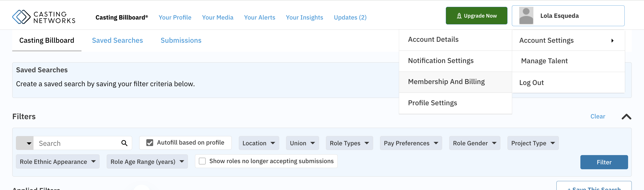Open the Role Age Range (years) dropdown
This screenshot has width=644, height=190.
147,161
